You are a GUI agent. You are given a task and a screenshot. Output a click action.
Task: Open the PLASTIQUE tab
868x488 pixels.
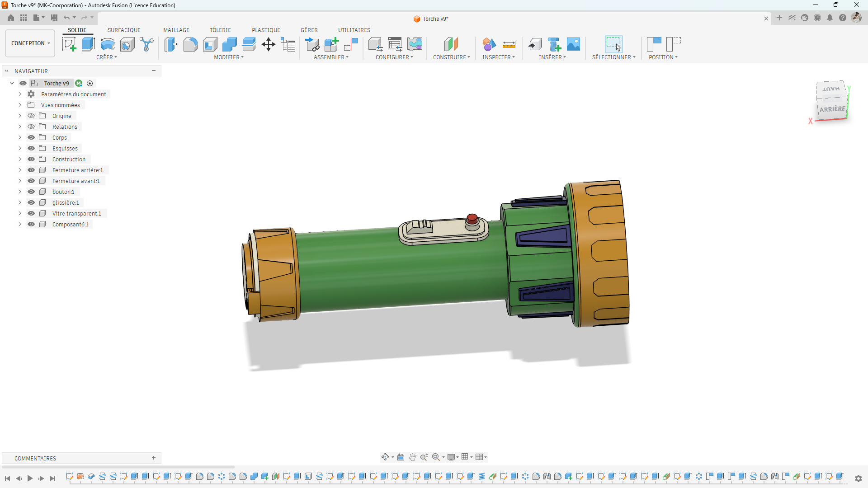[266, 30]
